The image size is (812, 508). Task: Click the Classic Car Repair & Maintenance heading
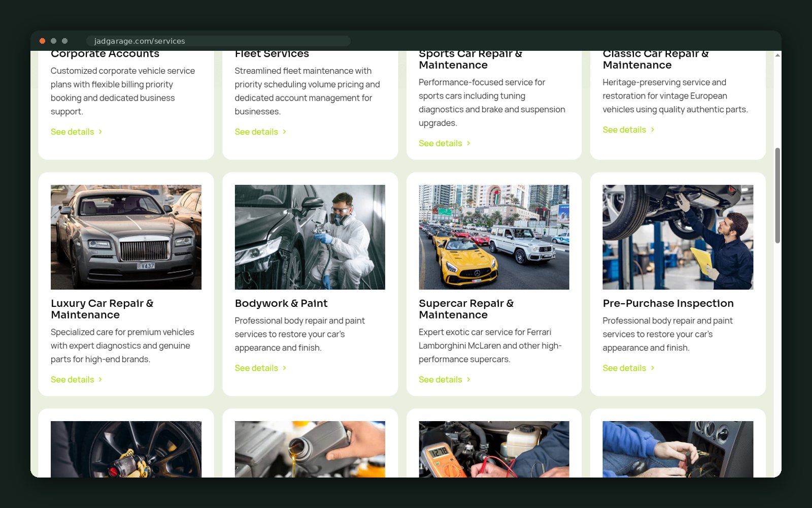pyautogui.click(x=656, y=59)
